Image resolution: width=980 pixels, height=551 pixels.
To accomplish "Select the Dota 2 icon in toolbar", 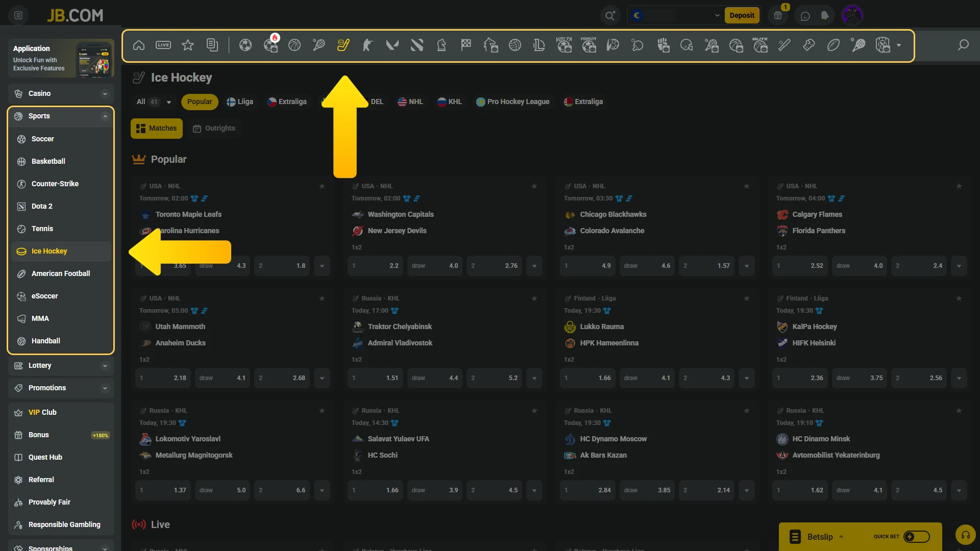I will click(x=417, y=45).
